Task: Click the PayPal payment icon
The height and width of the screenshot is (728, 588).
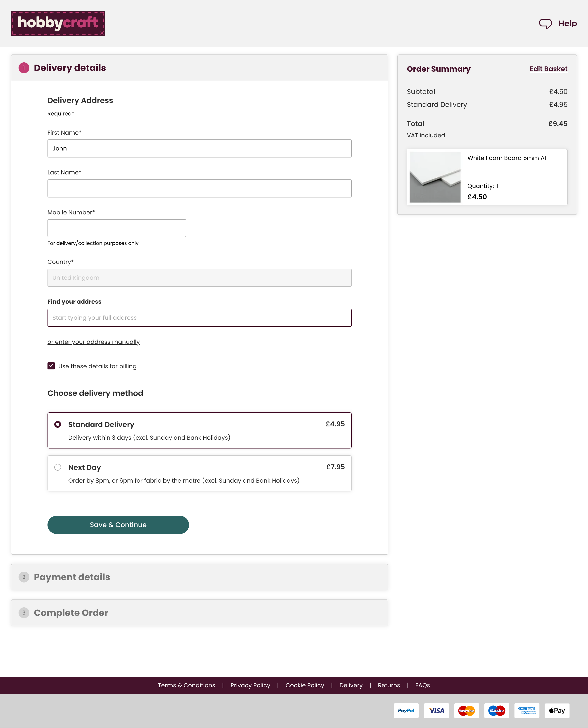Action: 406,710
